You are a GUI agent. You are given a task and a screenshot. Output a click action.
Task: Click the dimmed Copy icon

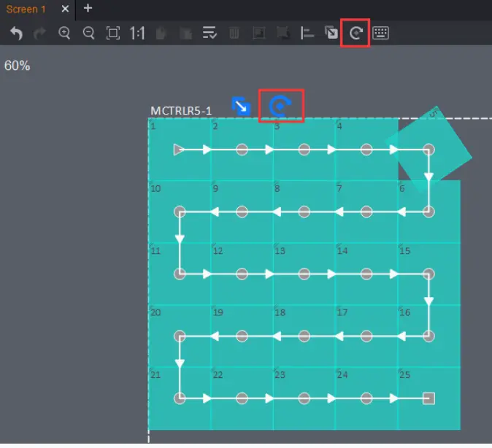pyautogui.click(x=161, y=33)
